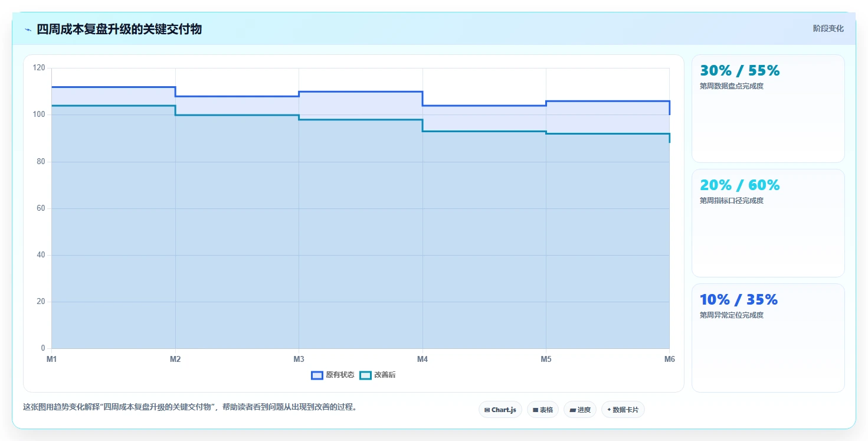Image resolution: width=868 pixels, height=441 pixels.
Task: Click the M2 x-axis label
Action: pos(175,359)
